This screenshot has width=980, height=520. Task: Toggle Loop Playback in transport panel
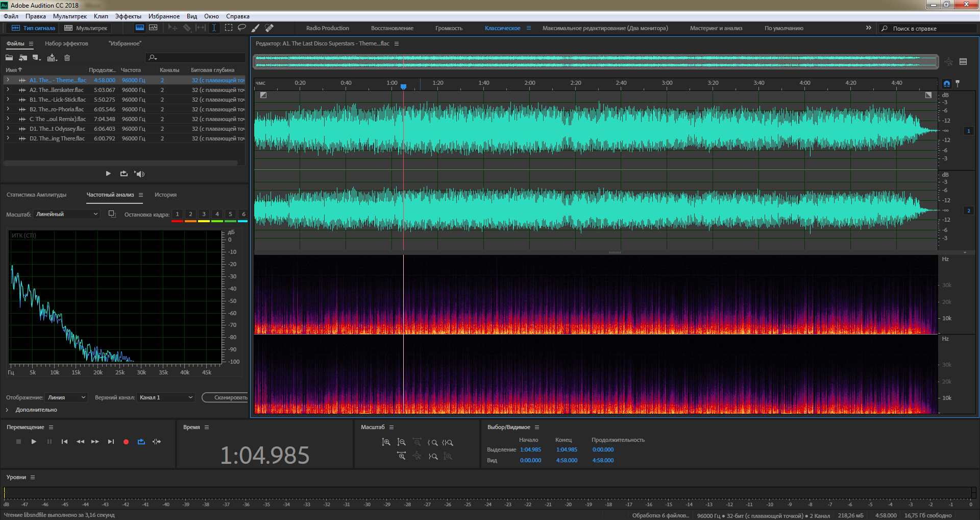(x=141, y=442)
